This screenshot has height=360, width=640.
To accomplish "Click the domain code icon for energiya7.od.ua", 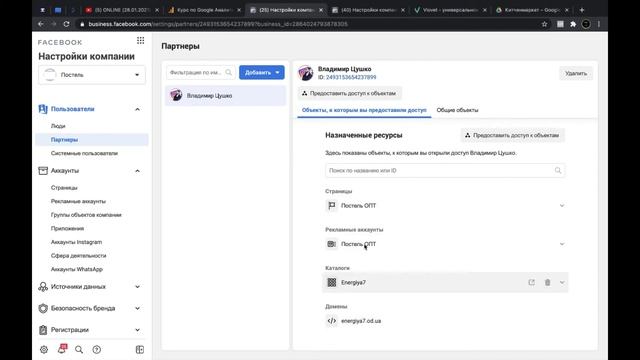I will (x=332, y=321).
